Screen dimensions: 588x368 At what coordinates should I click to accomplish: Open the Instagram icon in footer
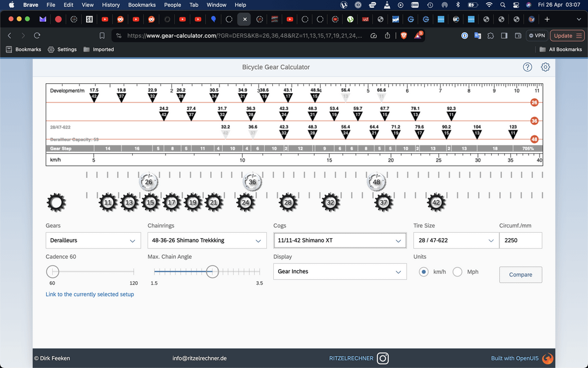click(383, 358)
